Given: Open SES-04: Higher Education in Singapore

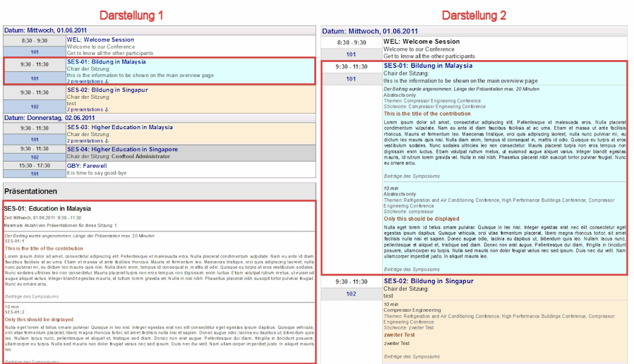Looking at the screenshot, I should pyautogui.click(x=122, y=149).
